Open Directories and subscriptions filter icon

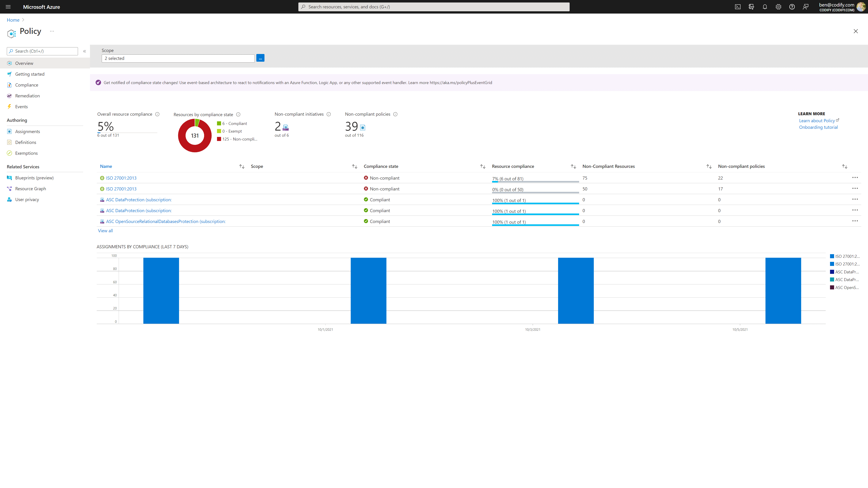coord(751,7)
